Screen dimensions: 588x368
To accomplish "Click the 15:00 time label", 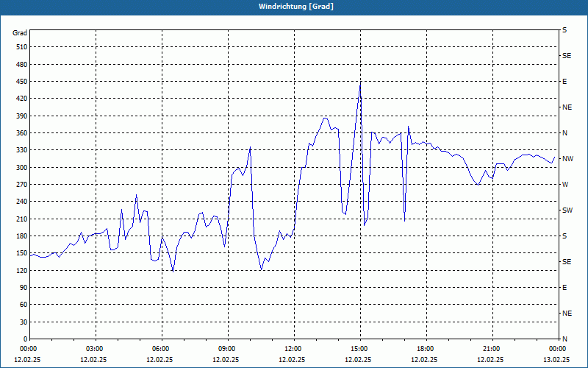I will click(x=359, y=349).
